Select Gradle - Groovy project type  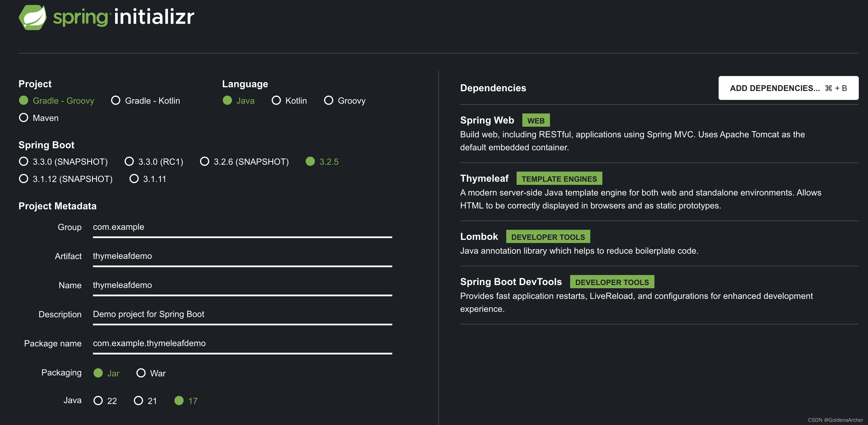coord(57,100)
